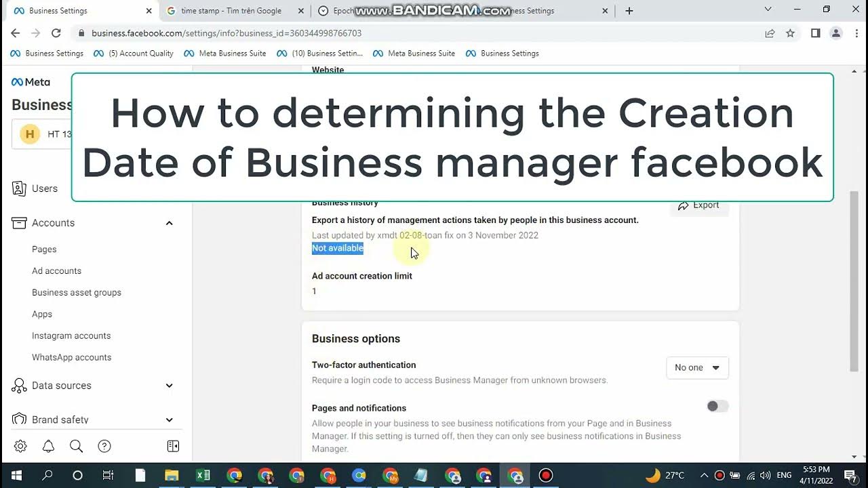This screenshot has height=488, width=868.
Task: Open WhatsApp accounts
Action: pyautogui.click(x=71, y=358)
